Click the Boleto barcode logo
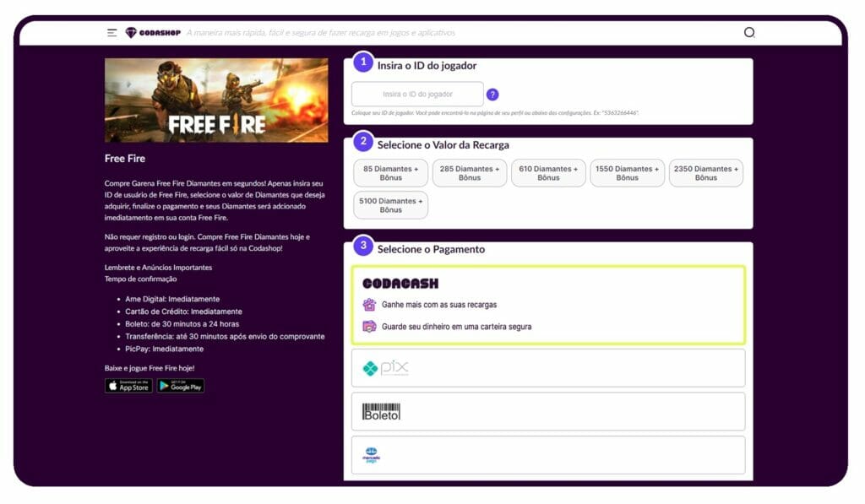The height and width of the screenshot is (504, 865). (x=381, y=412)
